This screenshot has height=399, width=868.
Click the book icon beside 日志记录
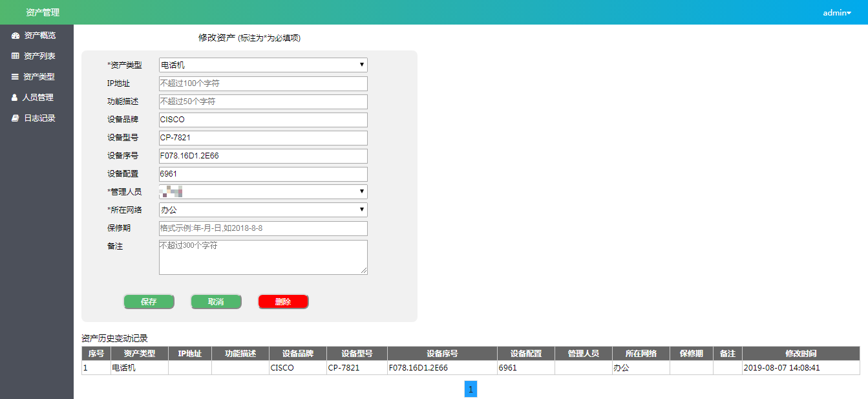click(16, 118)
